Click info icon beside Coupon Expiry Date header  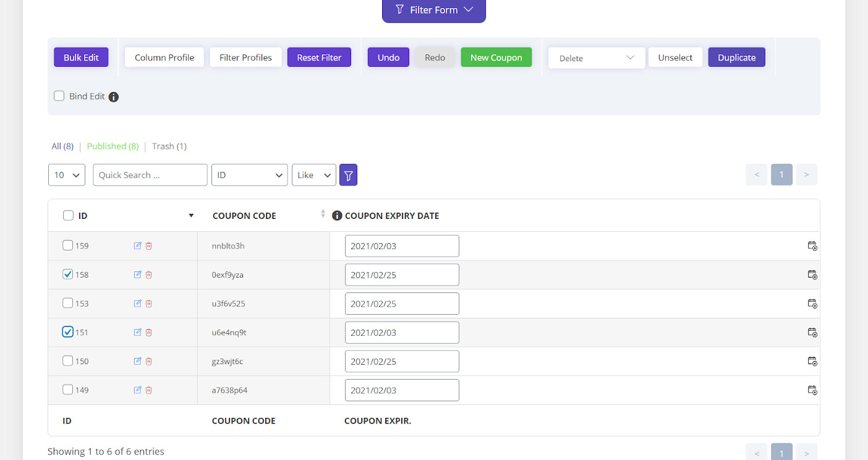tap(337, 216)
